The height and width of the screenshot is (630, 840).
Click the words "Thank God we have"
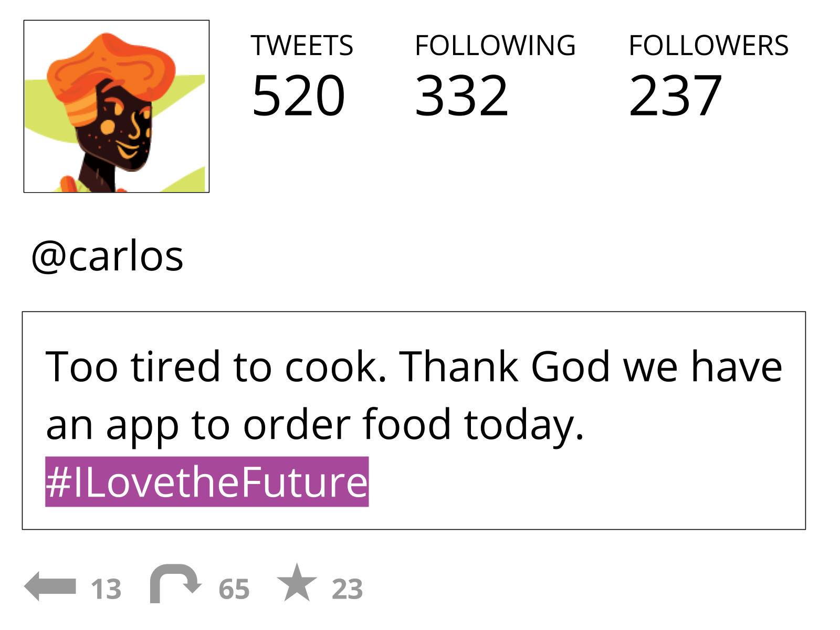click(x=591, y=366)
